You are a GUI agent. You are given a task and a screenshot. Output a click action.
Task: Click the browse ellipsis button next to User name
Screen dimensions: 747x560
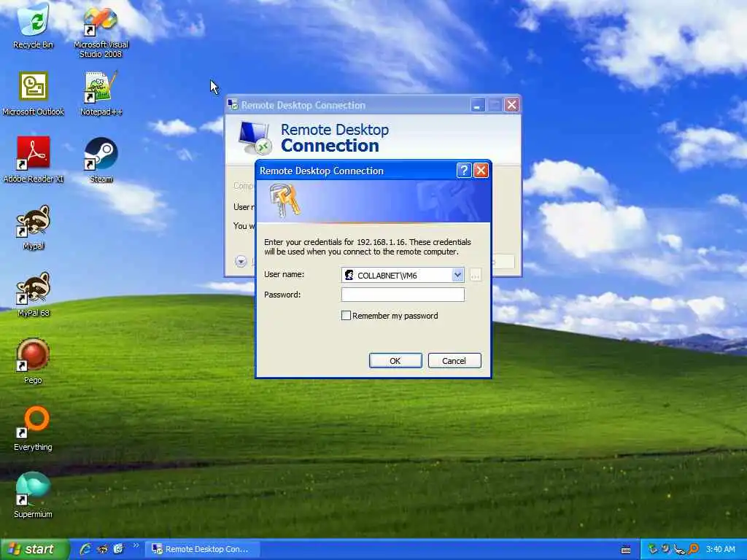click(475, 275)
